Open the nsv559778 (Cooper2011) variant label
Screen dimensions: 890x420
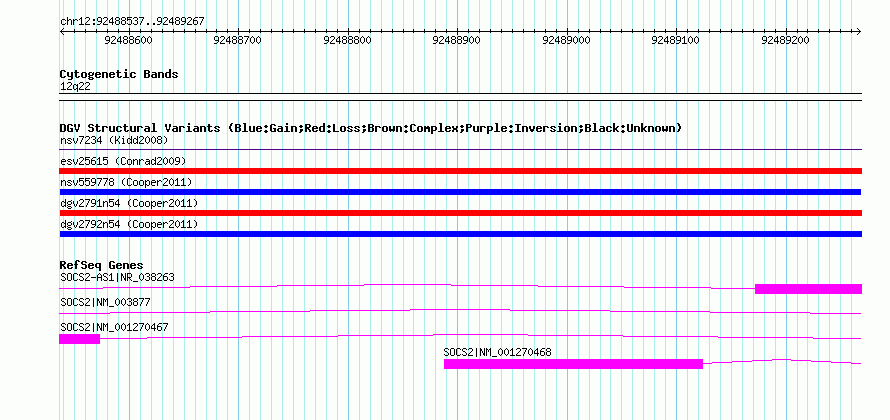(126, 182)
